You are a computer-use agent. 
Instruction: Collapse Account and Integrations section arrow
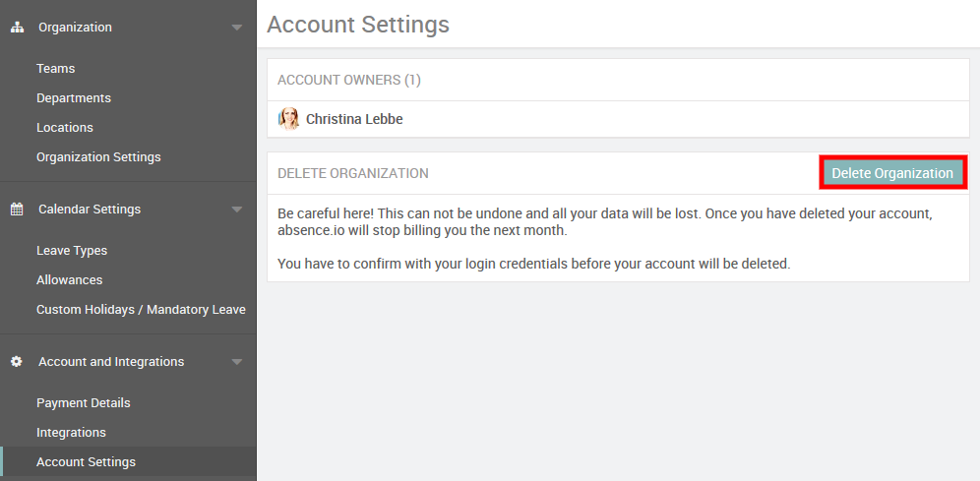pos(236,362)
